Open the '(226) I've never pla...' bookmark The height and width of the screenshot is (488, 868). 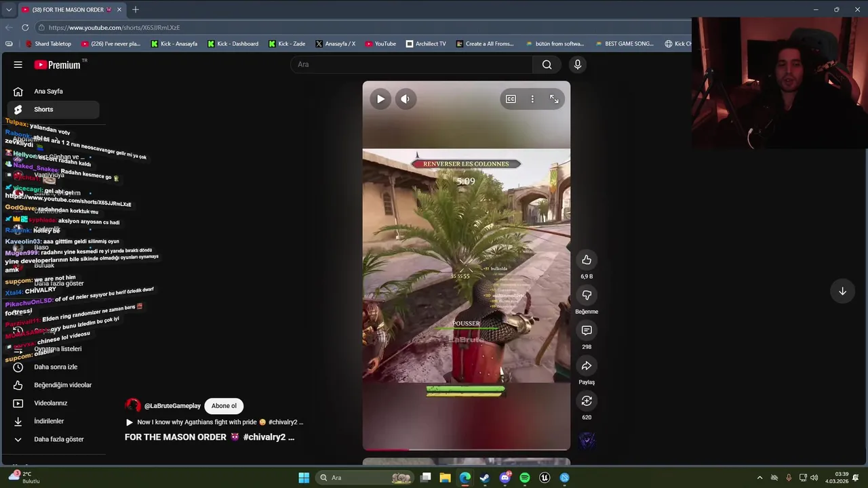coord(111,43)
